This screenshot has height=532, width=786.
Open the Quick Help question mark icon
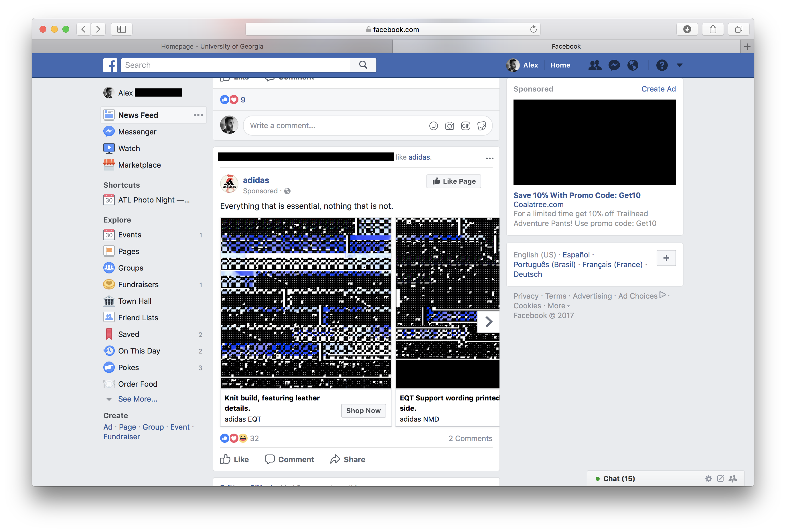[x=661, y=65]
